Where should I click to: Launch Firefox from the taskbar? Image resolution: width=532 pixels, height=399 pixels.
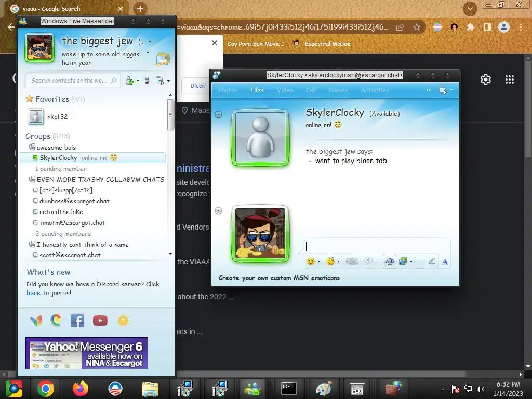coord(81,389)
